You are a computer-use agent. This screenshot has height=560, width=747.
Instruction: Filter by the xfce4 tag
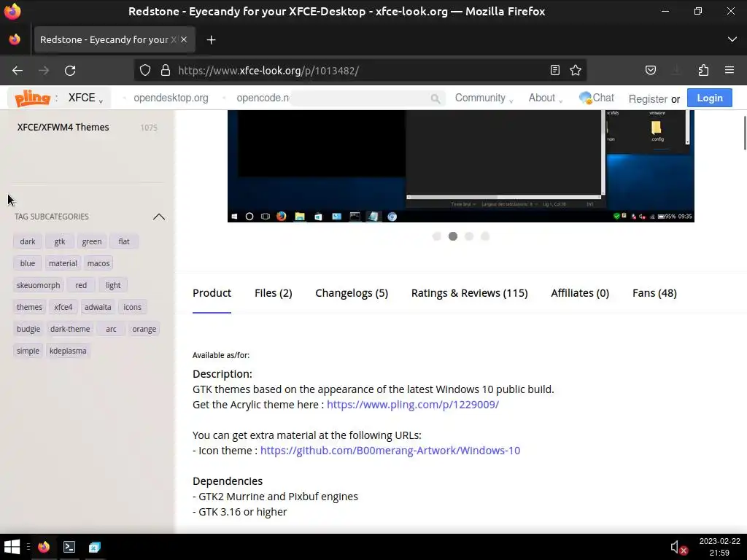pos(63,307)
